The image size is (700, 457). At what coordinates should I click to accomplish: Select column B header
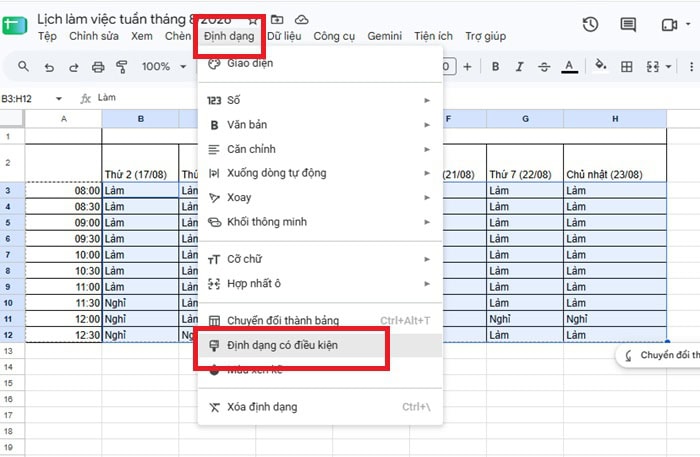click(x=141, y=119)
